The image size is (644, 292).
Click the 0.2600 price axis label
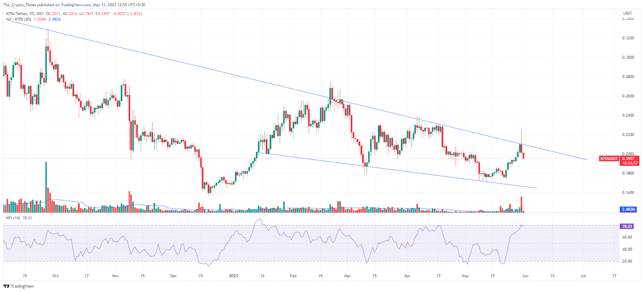tap(628, 96)
